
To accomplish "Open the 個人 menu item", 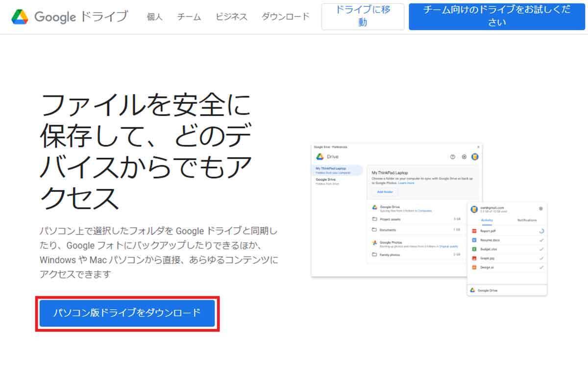I will 154,17.
